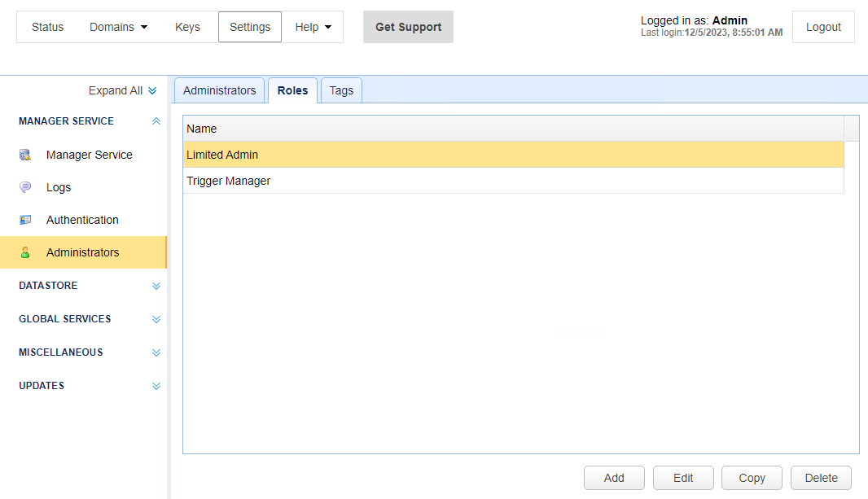
Task: Click the Get Support button
Action: coord(408,27)
